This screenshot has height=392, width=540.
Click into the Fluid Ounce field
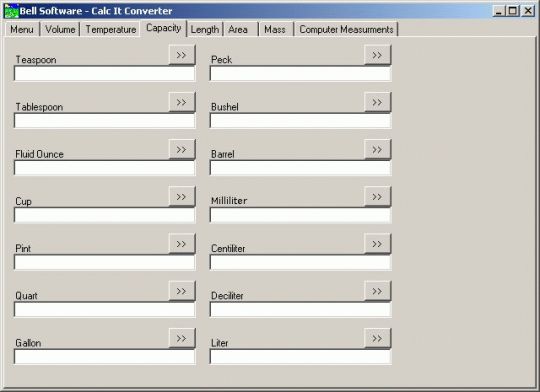tap(104, 168)
